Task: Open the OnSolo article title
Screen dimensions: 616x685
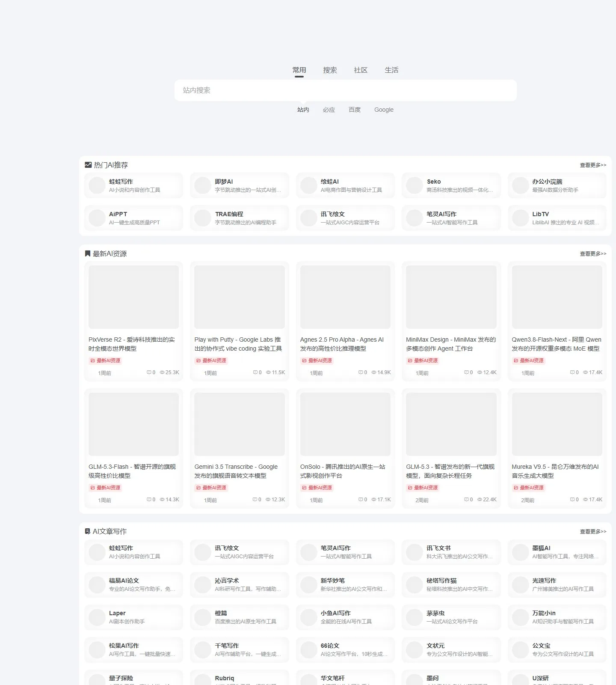Action: 343,471
